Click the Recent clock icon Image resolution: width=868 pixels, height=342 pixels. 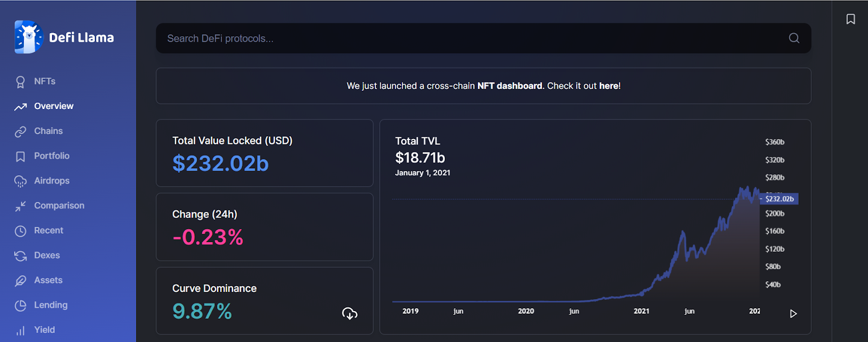click(x=21, y=231)
